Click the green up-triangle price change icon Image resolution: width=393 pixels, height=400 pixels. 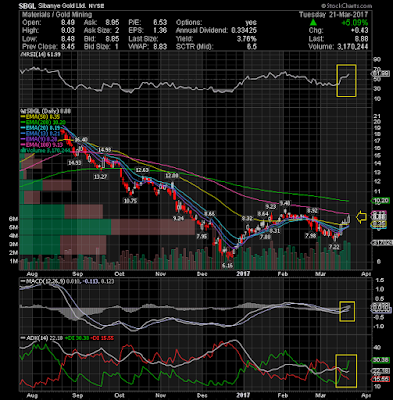[313, 22]
